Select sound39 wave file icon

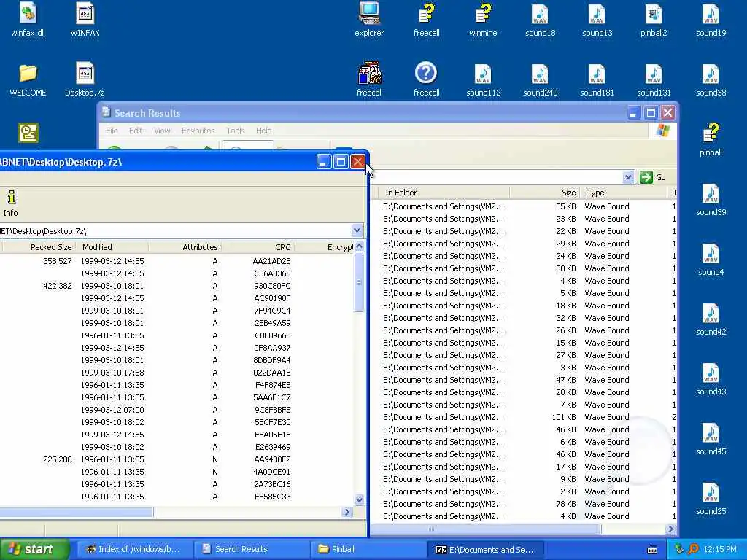pyautogui.click(x=711, y=200)
